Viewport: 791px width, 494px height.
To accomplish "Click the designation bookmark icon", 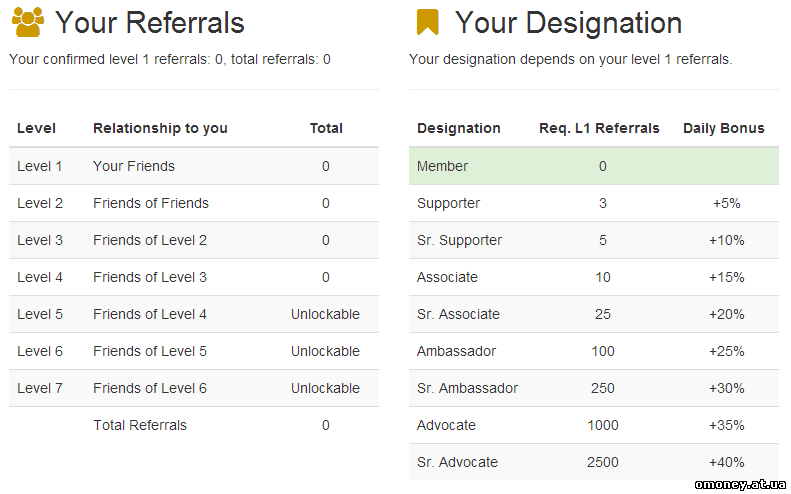I will tap(427, 23).
